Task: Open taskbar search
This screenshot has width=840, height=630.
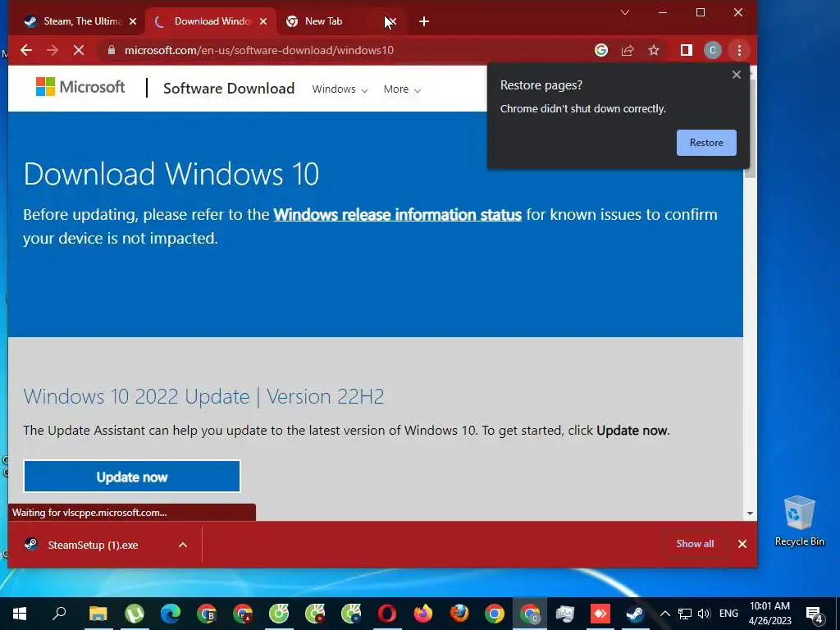Action: (59, 614)
